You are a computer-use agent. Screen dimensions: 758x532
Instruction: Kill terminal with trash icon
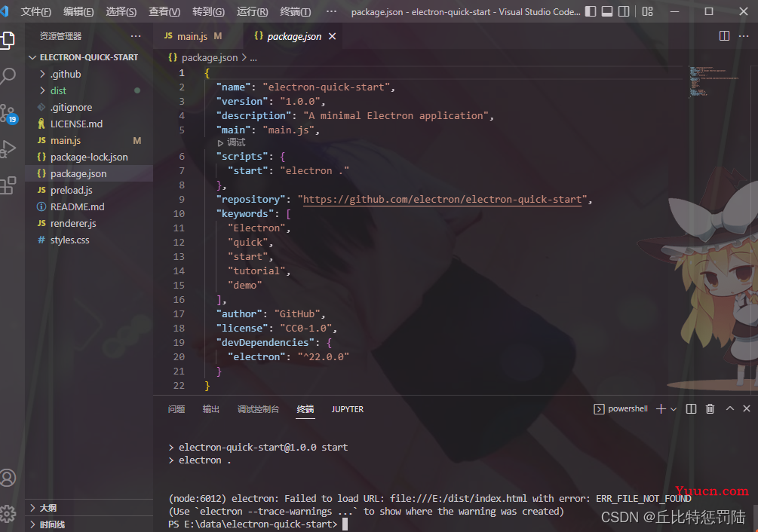[x=710, y=409]
